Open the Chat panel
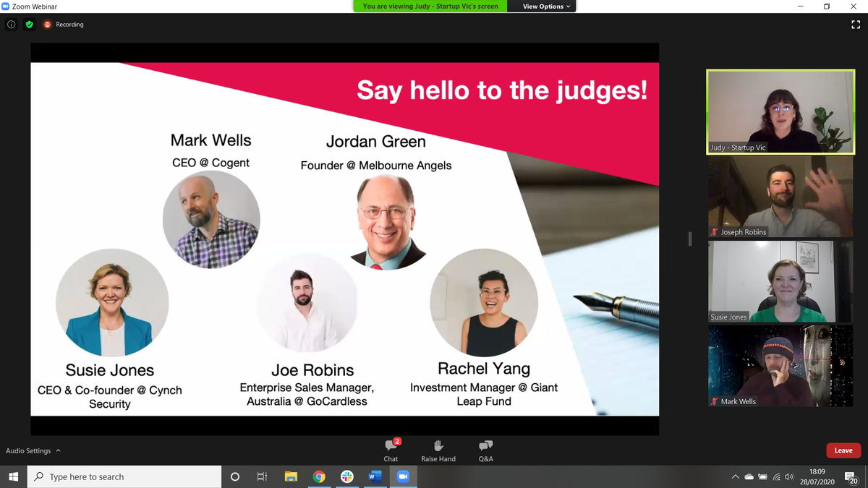 (391, 450)
